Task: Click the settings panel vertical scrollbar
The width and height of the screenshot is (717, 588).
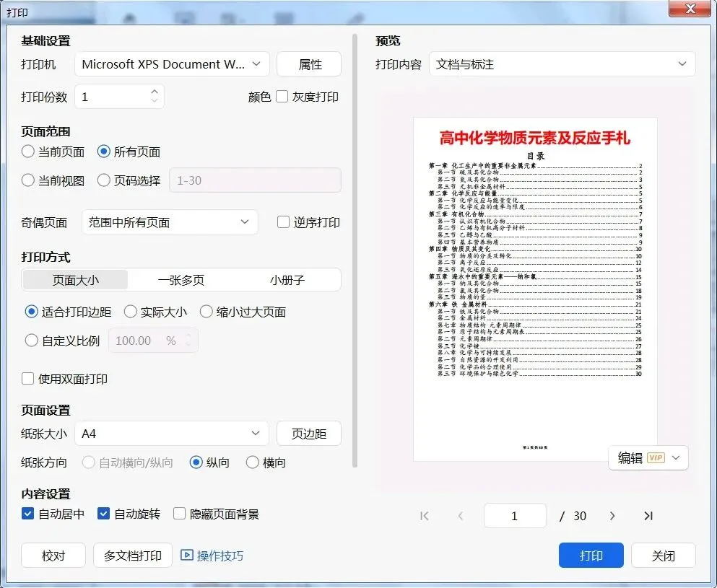Action: coord(355,250)
